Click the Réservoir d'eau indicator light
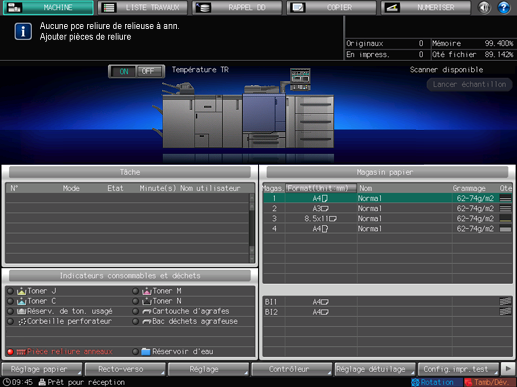 pyautogui.click(x=135, y=352)
